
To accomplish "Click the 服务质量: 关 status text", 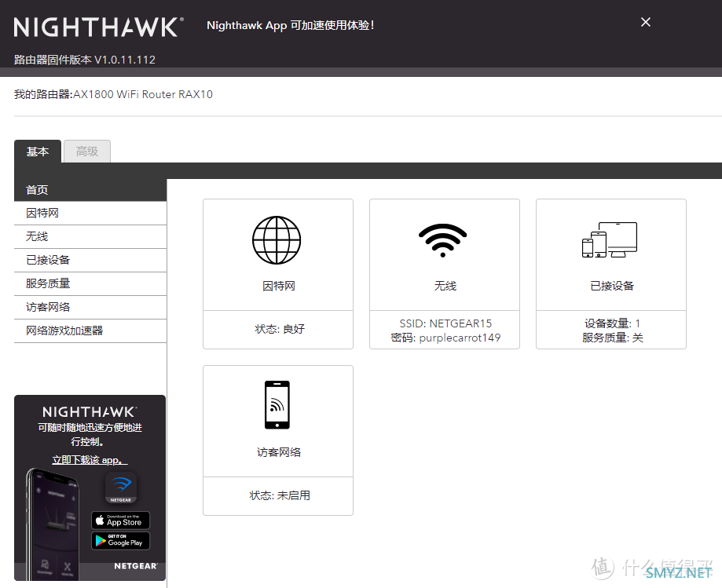I will click(612, 338).
